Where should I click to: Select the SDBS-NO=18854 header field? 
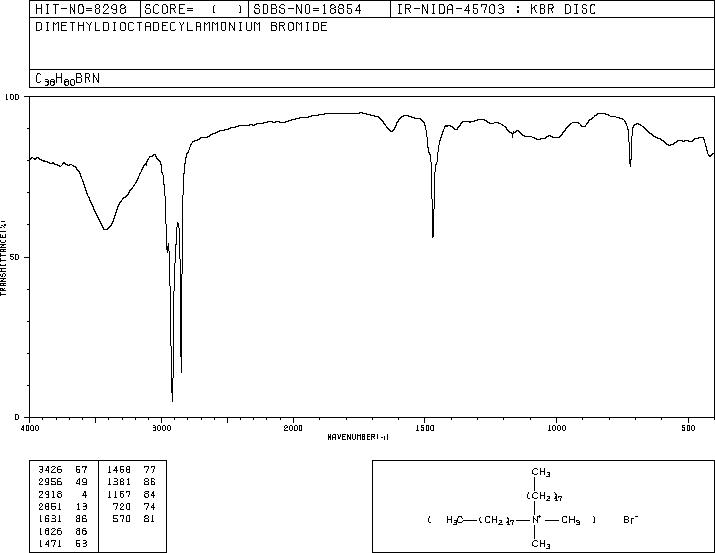(x=319, y=9)
